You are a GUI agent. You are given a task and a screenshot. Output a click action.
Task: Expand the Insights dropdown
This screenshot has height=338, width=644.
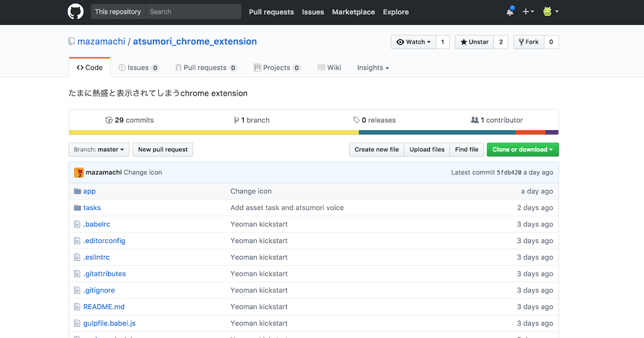372,68
